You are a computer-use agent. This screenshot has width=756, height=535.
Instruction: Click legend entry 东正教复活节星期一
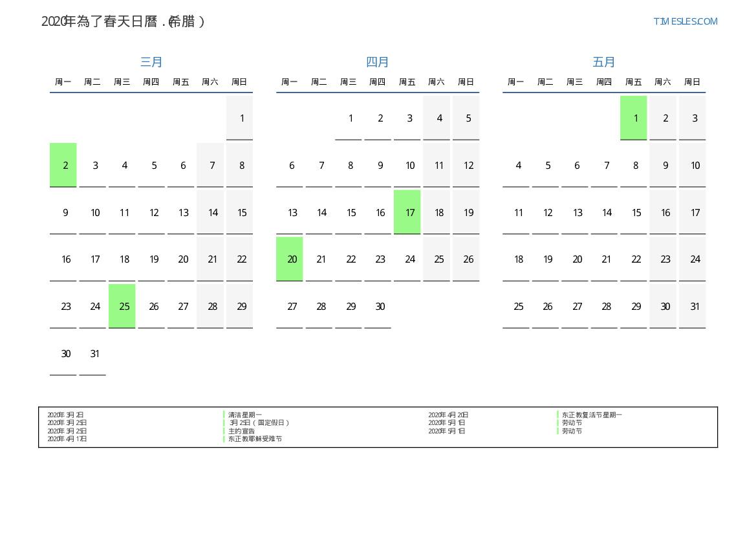(592, 415)
